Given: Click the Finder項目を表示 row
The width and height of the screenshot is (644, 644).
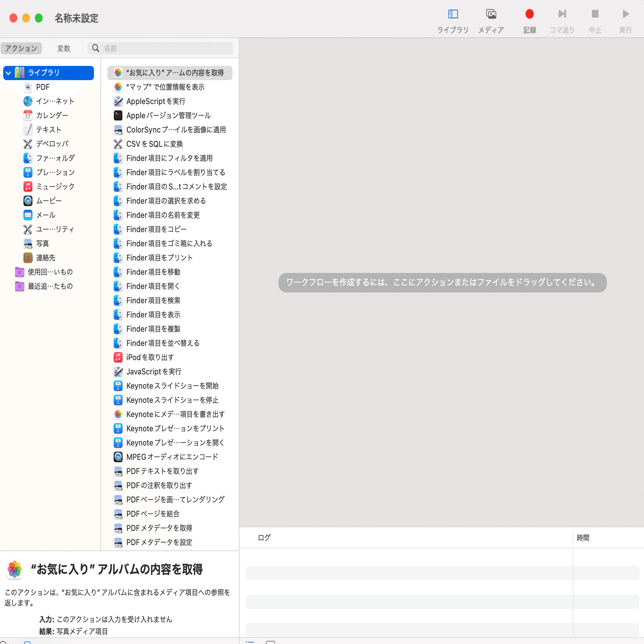Looking at the screenshot, I should pyautogui.click(x=170, y=315).
